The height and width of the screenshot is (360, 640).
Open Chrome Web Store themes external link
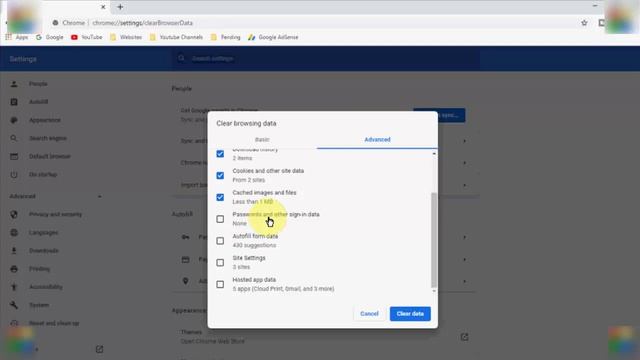(464, 337)
